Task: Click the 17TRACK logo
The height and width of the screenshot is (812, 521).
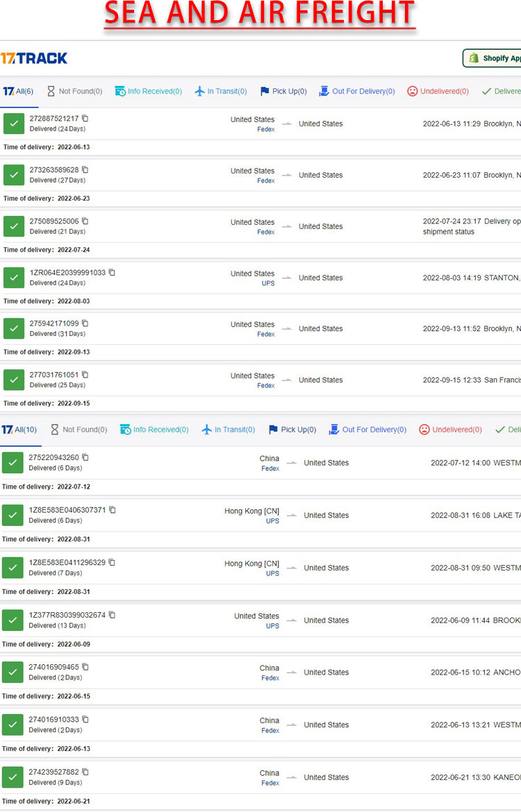Action: pyautogui.click(x=34, y=58)
